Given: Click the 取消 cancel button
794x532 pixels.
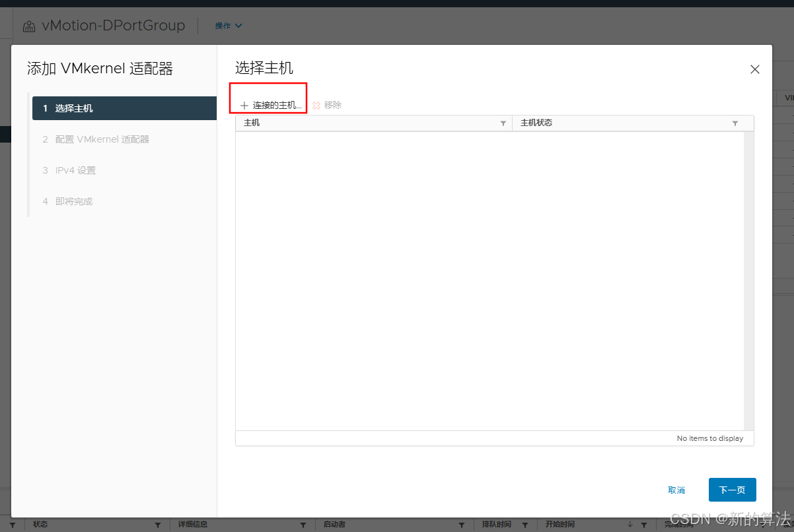Looking at the screenshot, I should tap(676, 490).
